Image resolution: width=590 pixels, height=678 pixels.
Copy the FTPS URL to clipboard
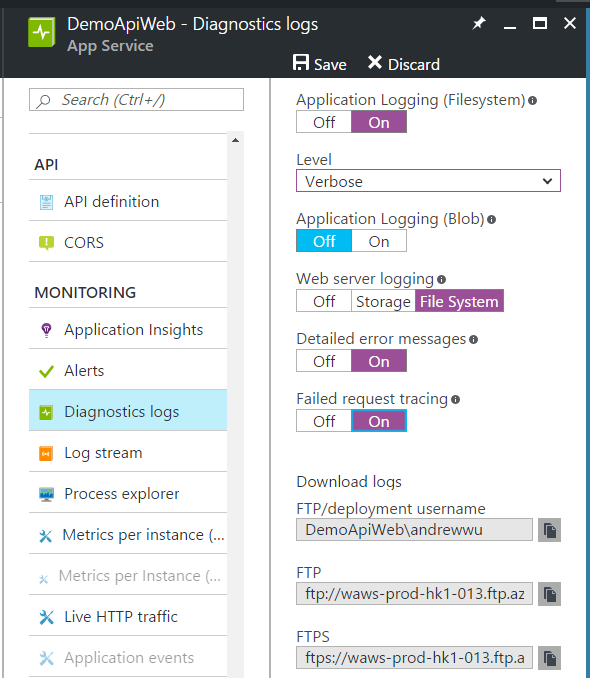point(549,658)
